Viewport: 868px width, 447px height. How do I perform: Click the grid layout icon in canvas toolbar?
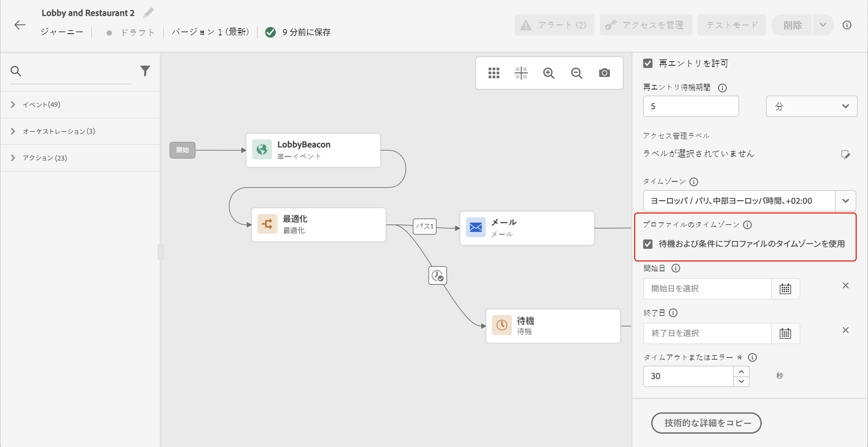(494, 73)
